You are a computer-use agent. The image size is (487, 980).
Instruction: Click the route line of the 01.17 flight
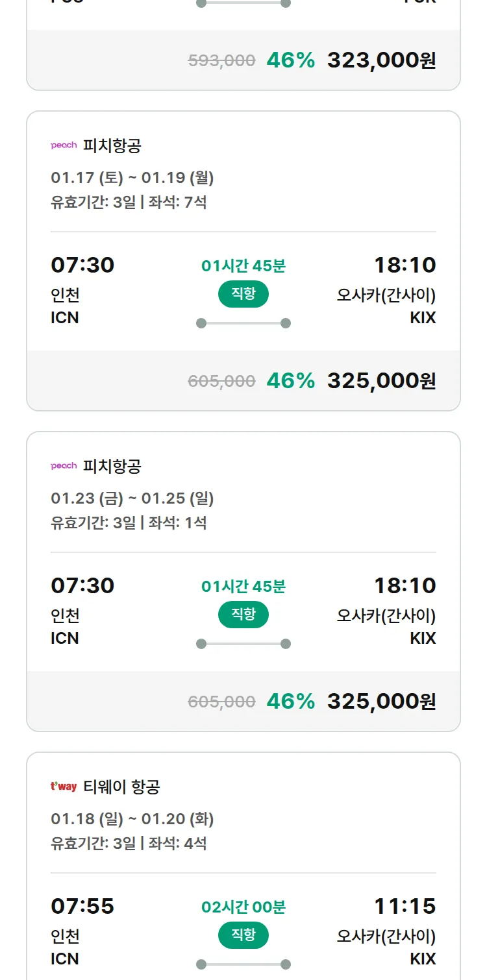(x=243, y=323)
